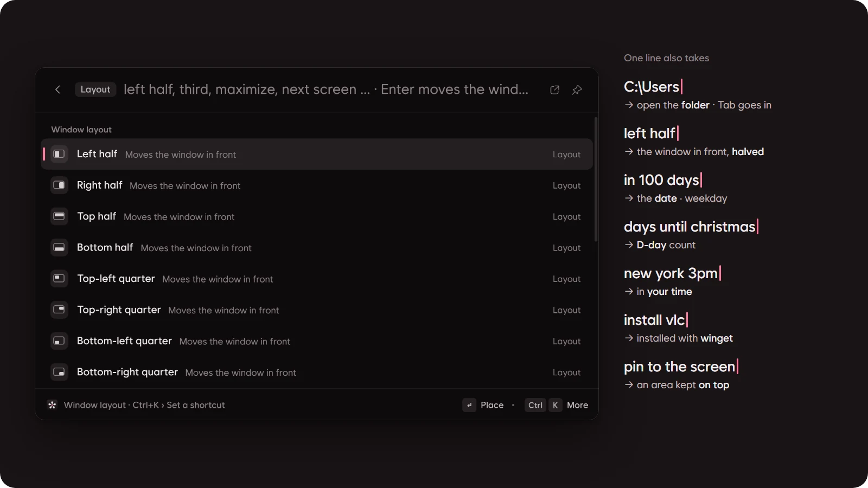The image size is (868, 488).
Task: Choose Top-right quarter from the list
Action: coord(317,310)
